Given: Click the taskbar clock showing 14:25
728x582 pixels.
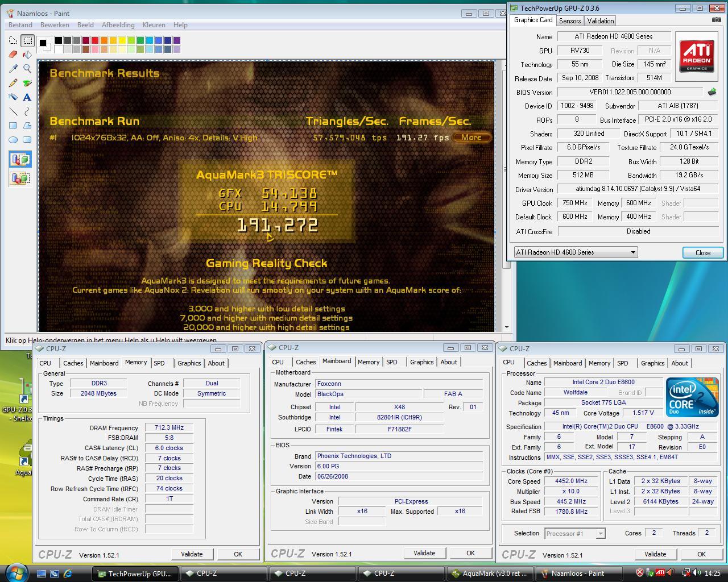Looking at the screenshot, I should tap(712, 573).
